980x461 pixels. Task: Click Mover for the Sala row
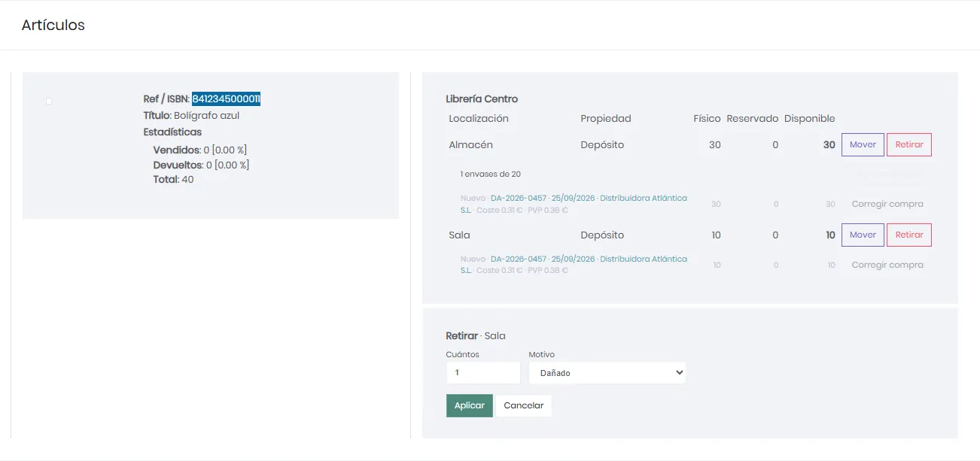coord(863,235)
